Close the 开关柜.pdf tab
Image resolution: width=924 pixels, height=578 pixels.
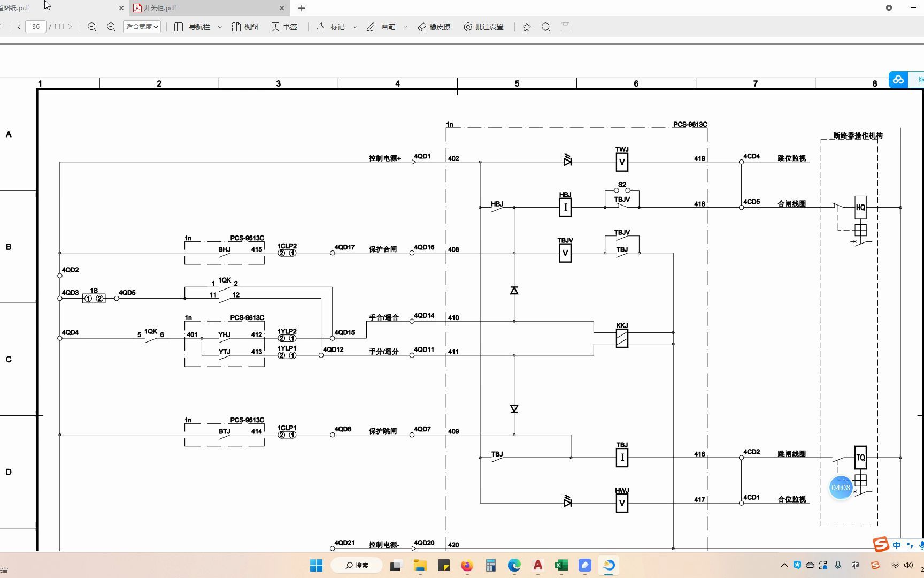click(282, 8)
